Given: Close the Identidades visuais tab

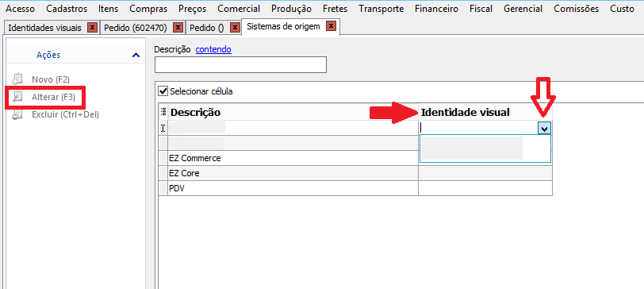Looking at the screenshot, I should pos(93,28).
